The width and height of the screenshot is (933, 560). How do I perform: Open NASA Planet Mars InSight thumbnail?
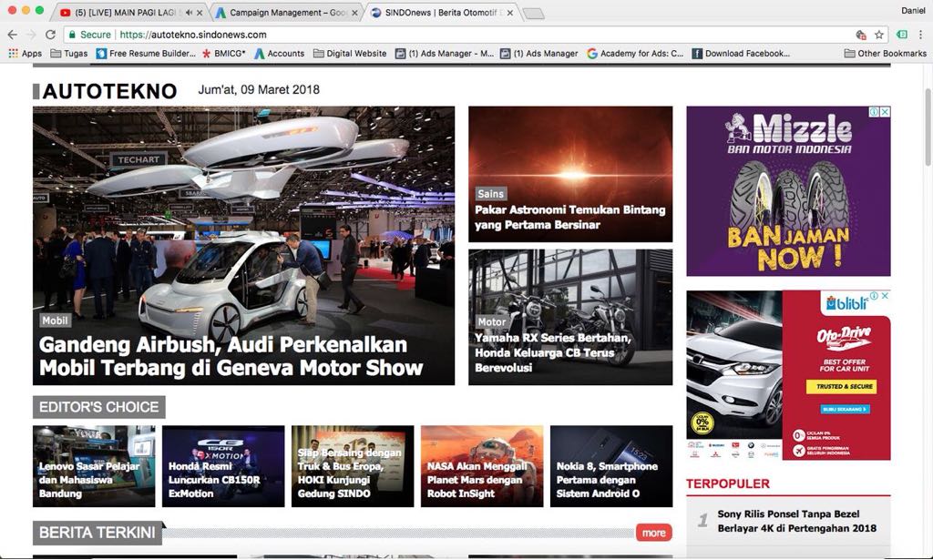(482, 466)
